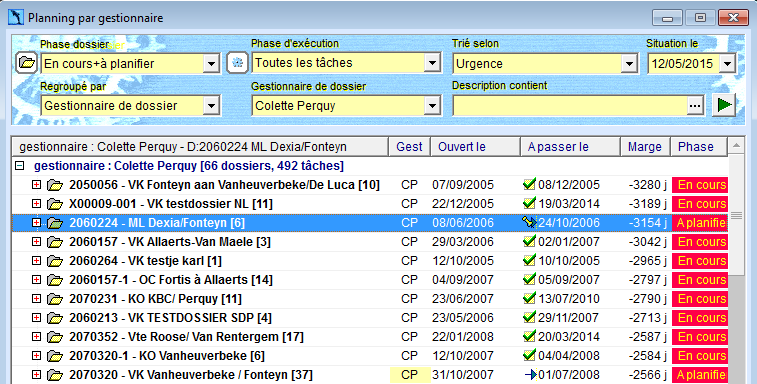The height and width of the screenshot is (384, 757).
Task: Select the 2070352 - Vte Roose/ Van Rentergem row text
Action: 186,337
